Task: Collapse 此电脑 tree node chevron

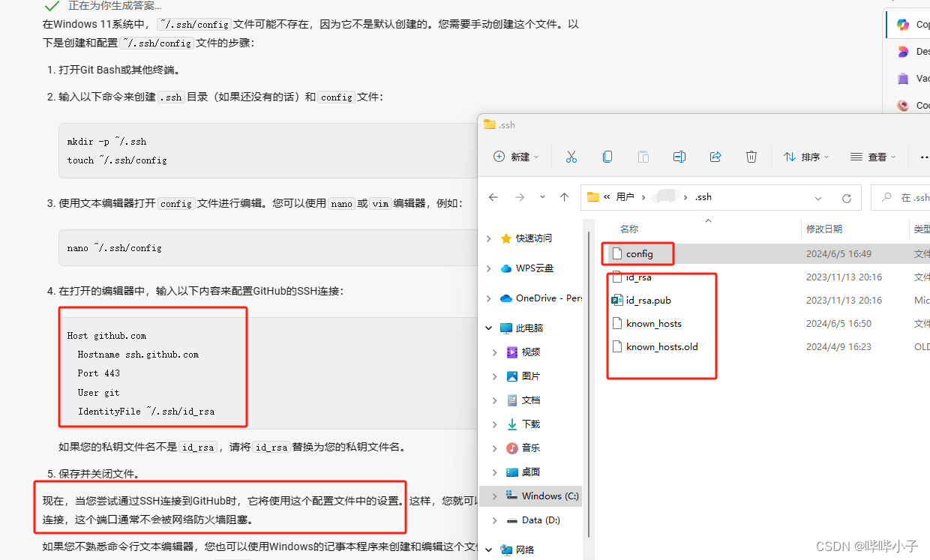Action: pyautogui.click(x=489, y=328)
